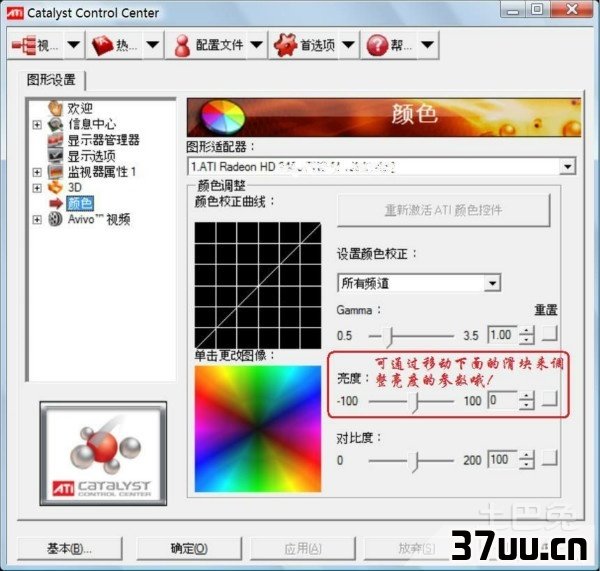Click the Avivo 视频 film reel icon
Viewport: 600px width, 571px height.
pos(55,219)
